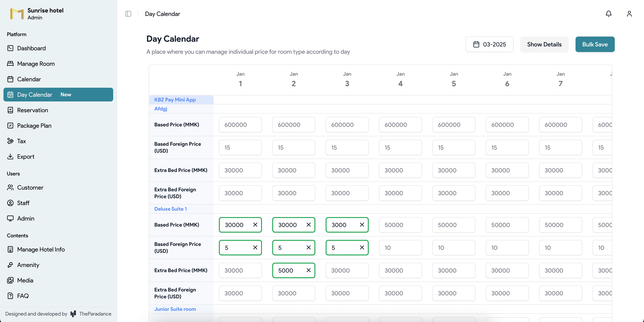Click the Manage Room bed icon
Image resolution: width=644 pixels, height=322 pixels.
[x=10, y=64]
